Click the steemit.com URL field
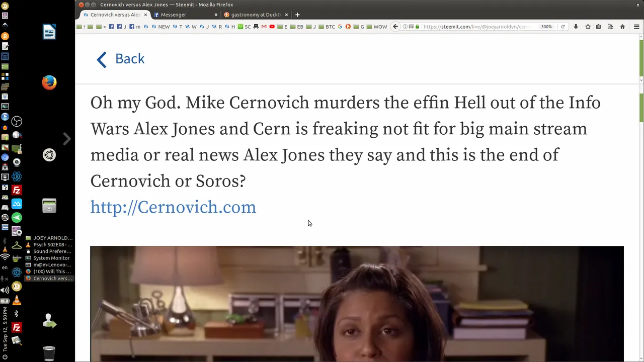Viewport: 644px width, 362px height. (475, 27)
